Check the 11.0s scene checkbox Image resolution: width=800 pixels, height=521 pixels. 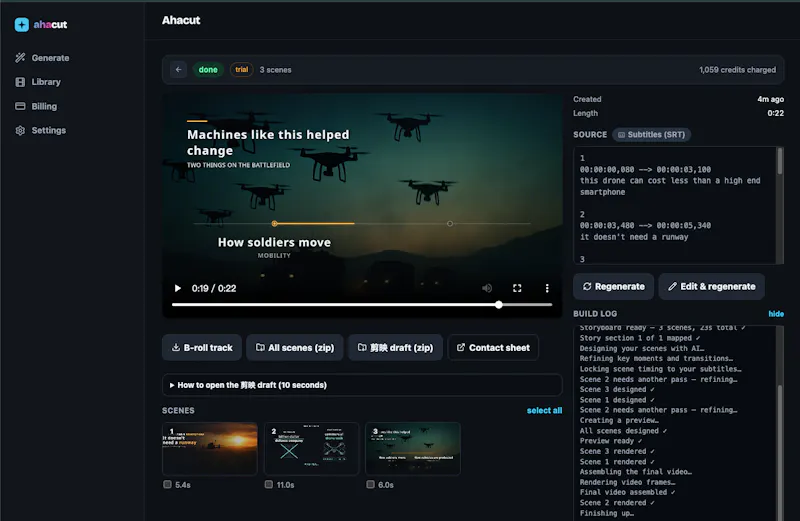[269, 484]
